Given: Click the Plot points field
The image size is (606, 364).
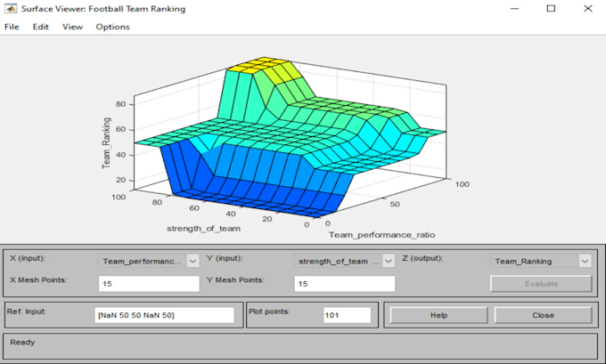Looking at the screenshot, I should click(x=347, y=315).
